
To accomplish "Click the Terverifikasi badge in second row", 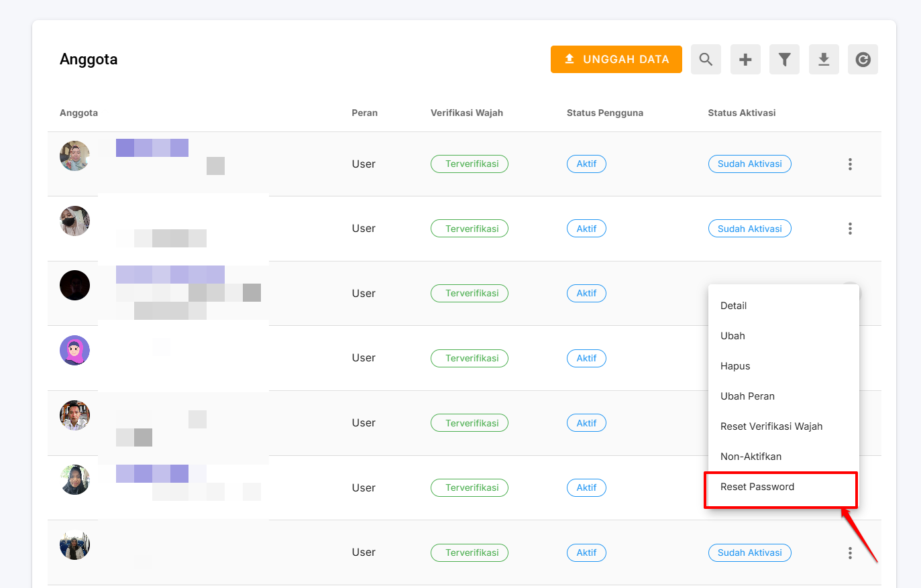I will pos(470,229).
